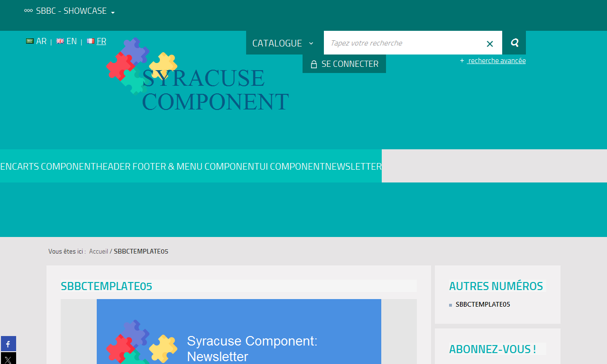The width and height of the screenshot is (607, 364).
Task: Click the magnifier search button
Action: (x=514, y=43)
